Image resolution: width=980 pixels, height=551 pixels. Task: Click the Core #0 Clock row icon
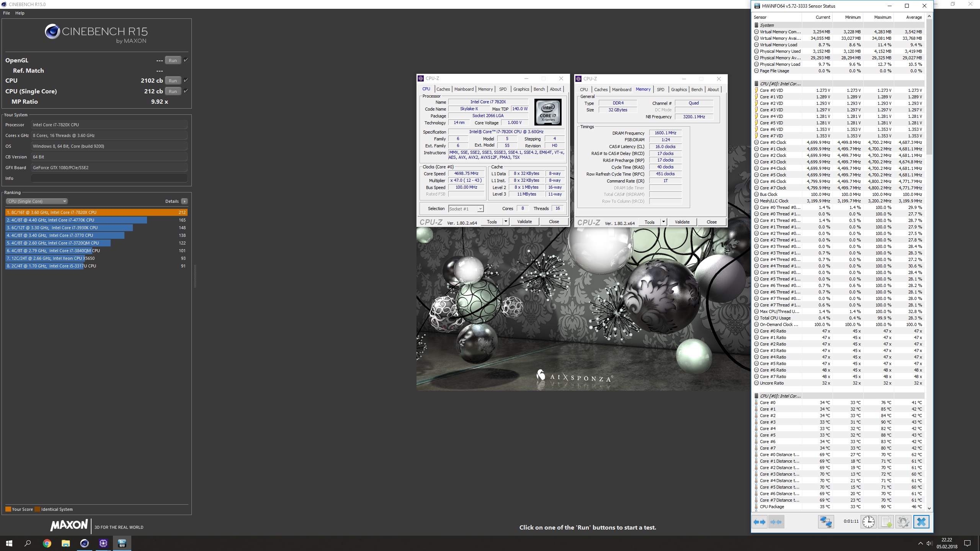tap(756, 142)
